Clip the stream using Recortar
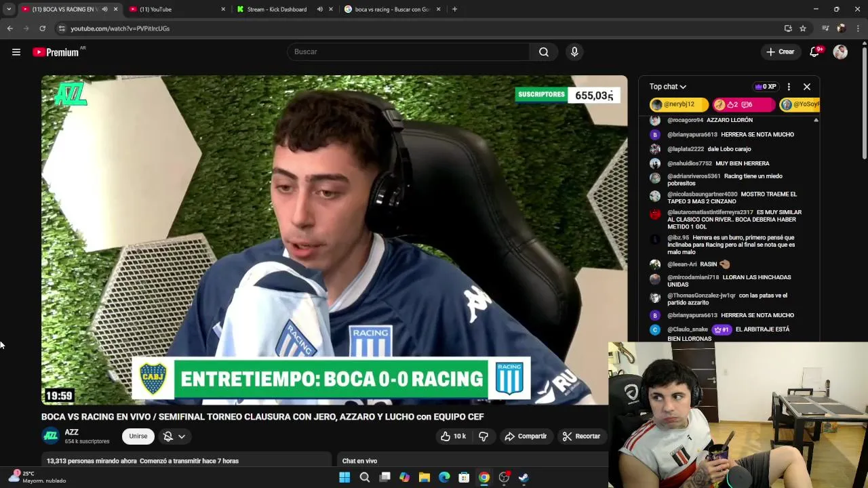The image size is (868, 488). [x=581, y=436]
